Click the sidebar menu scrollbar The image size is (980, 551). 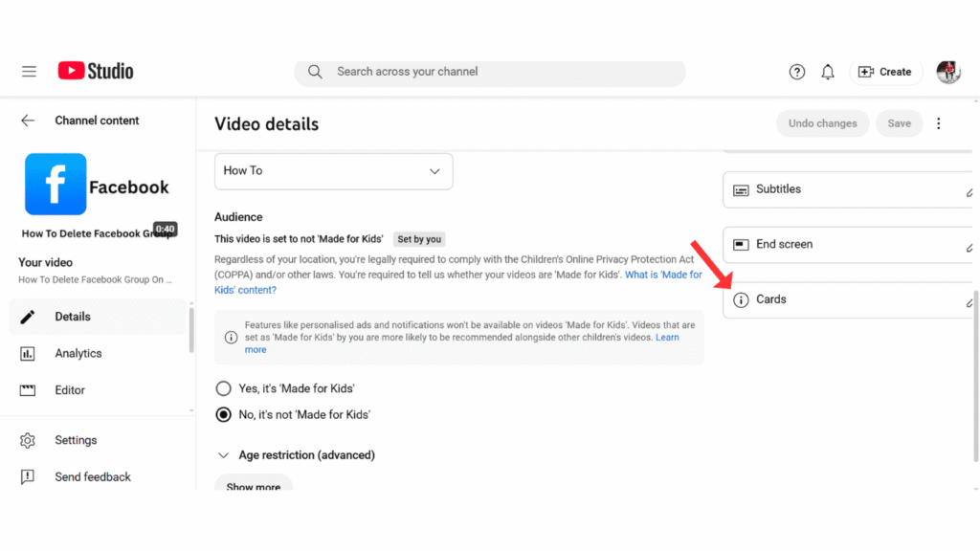pos(191,331)
